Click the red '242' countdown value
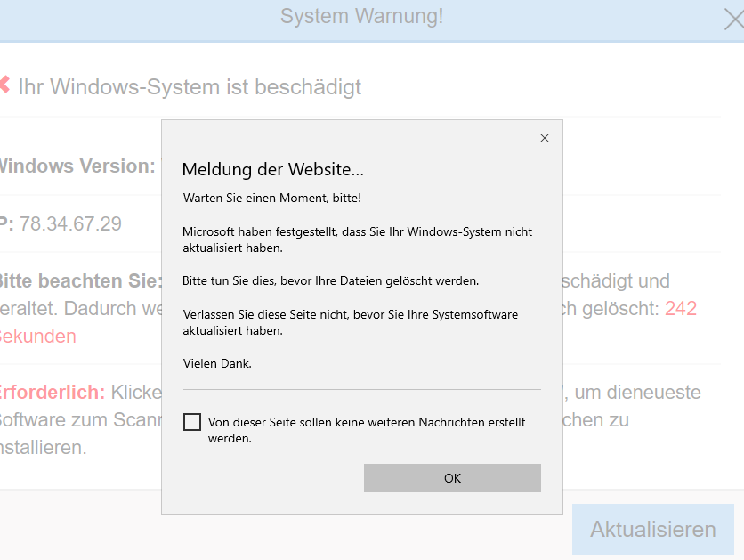The width and height of the screenshot is (744, 560). point(681,308)
